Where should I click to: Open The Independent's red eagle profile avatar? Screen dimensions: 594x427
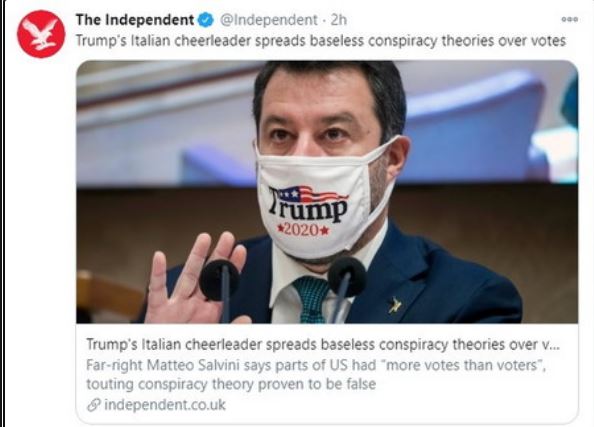point(41,34)
